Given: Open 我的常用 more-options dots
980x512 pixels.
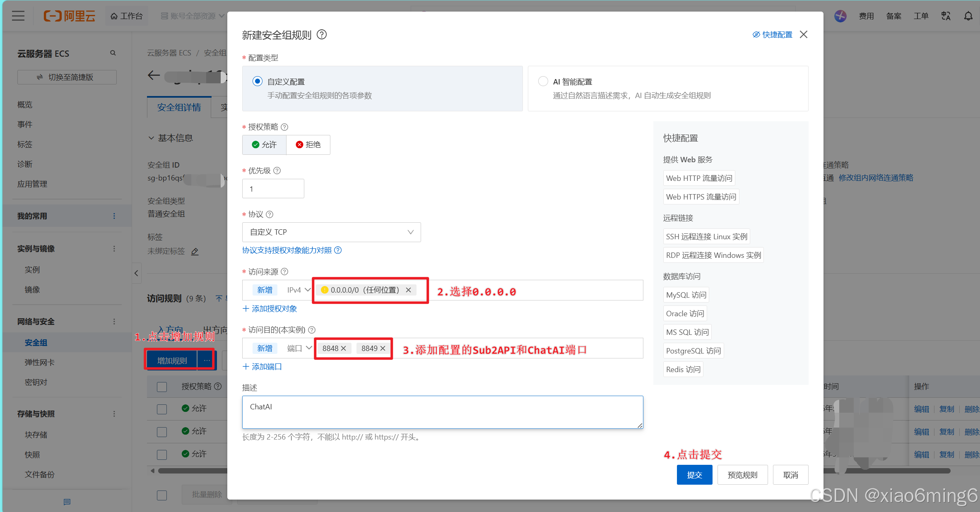Looking at the screenshot, I should [x=114, y=216].
